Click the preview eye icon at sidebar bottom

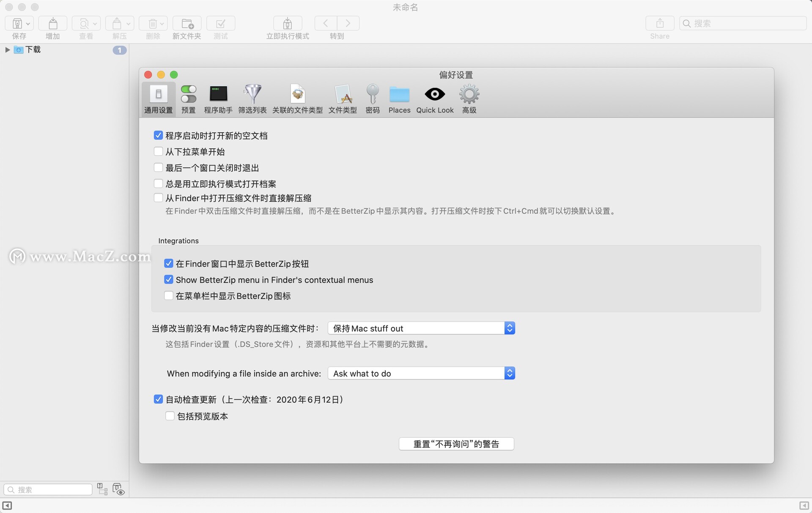118,489
